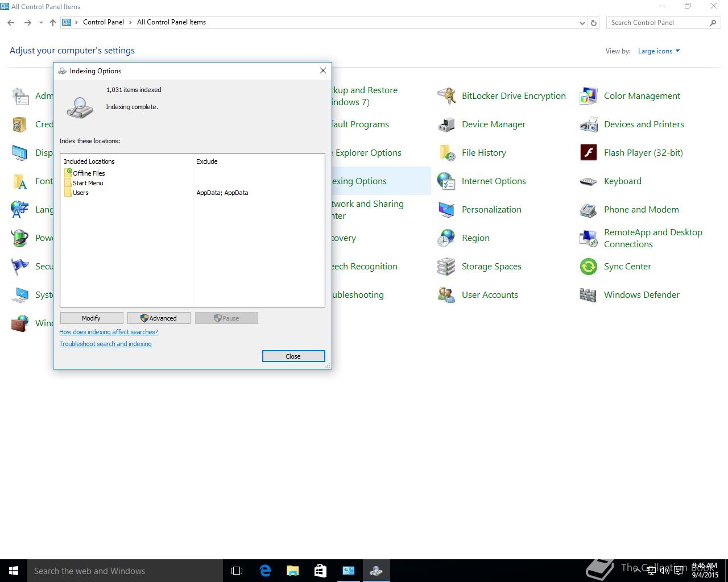Click the Microsoft Edge taskbar icon
The height and width of the screenshot is (582, 728).
265,571
